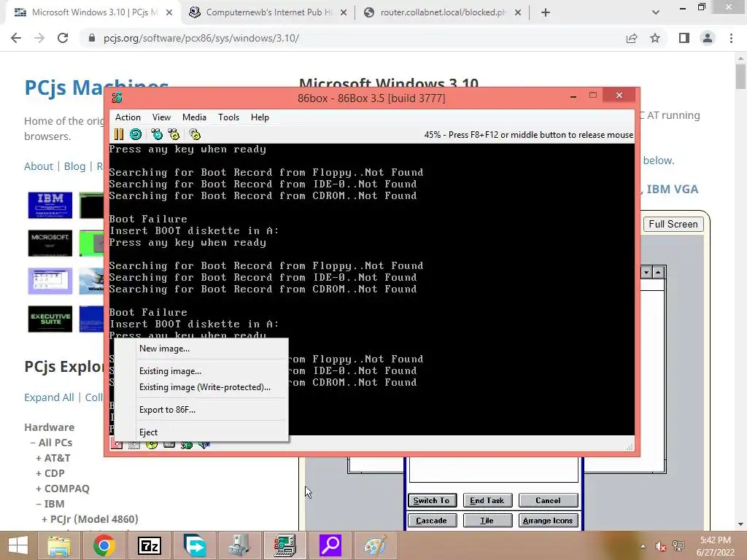Expand the AT&T hardware tree item

(x=53, y=458)
